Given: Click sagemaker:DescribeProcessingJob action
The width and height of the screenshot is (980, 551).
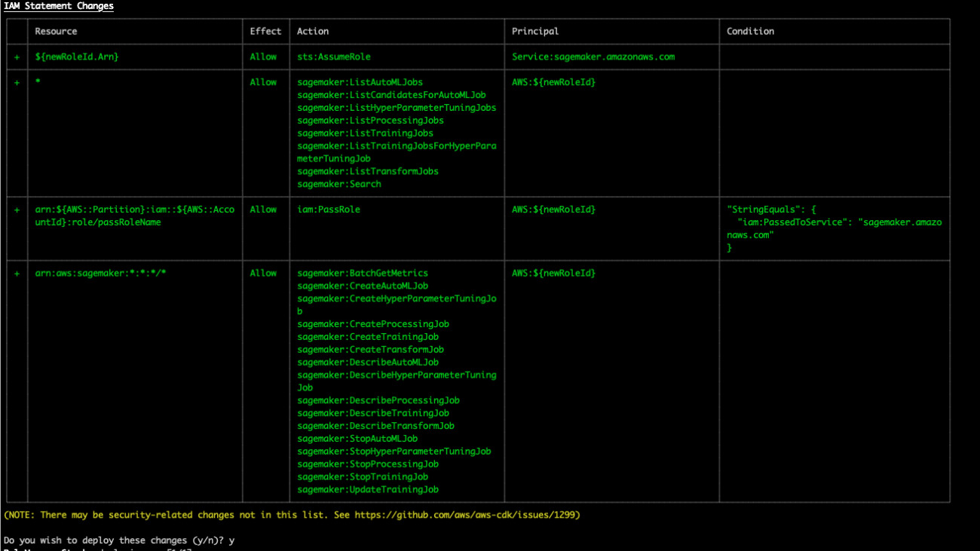Looking at the screenshot, I should pos(378,400).
